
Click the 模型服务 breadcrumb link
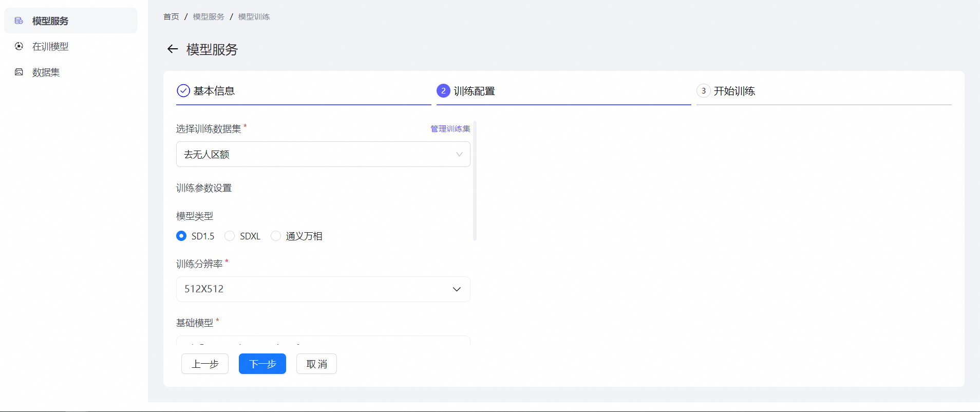tap(209, 16)
